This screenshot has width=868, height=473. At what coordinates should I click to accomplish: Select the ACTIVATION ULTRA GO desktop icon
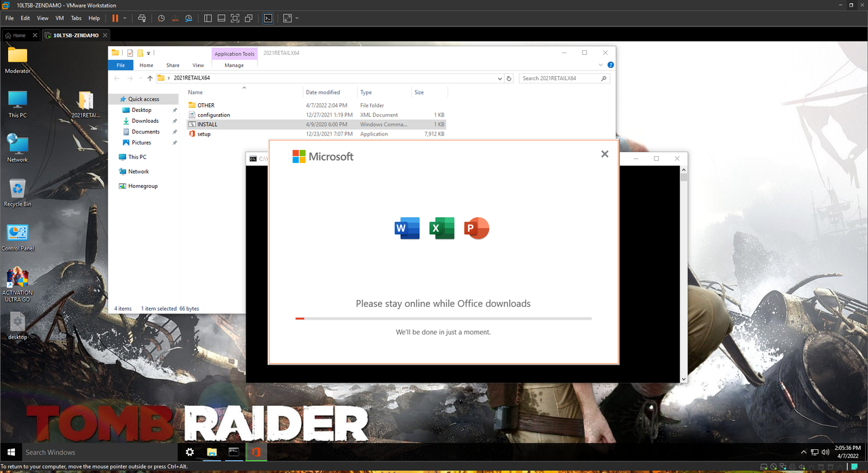click(18, 285)
